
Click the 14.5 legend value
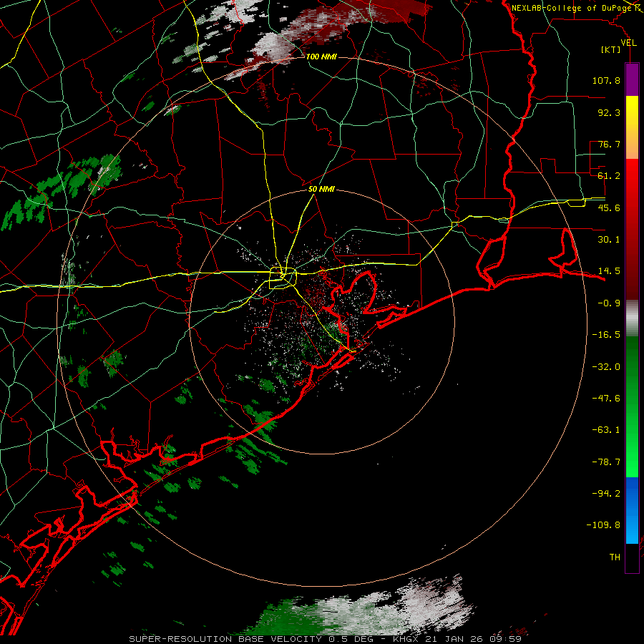click(609, 271)
